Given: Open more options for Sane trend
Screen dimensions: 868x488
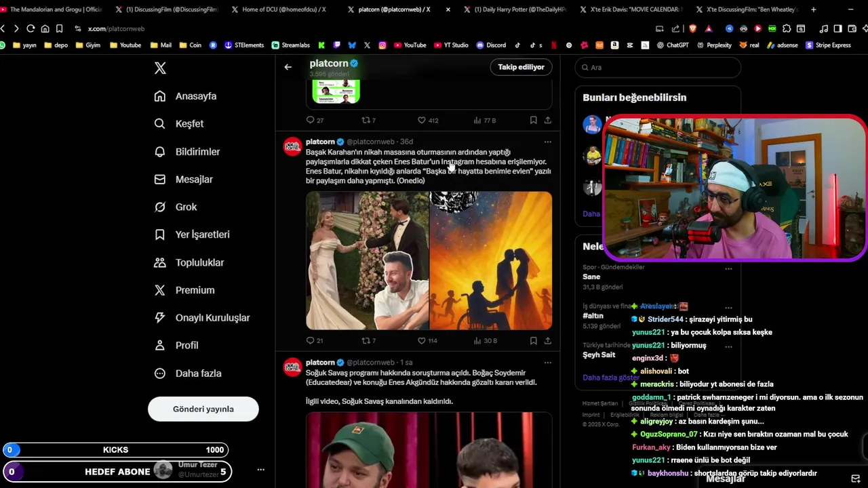Looking at the screenshot, I should point(728,268).
